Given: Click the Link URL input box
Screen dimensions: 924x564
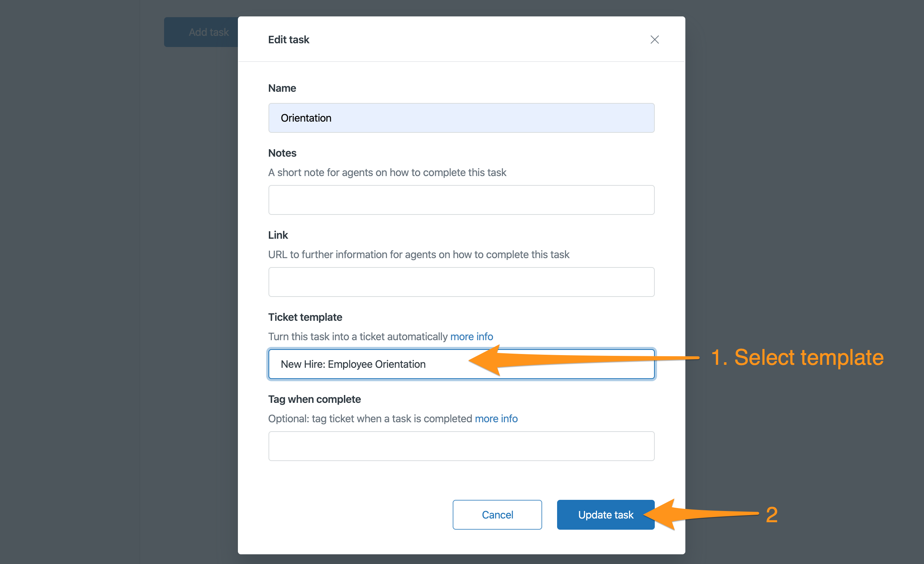Looking at the screenshot, I should pos(461,282).
